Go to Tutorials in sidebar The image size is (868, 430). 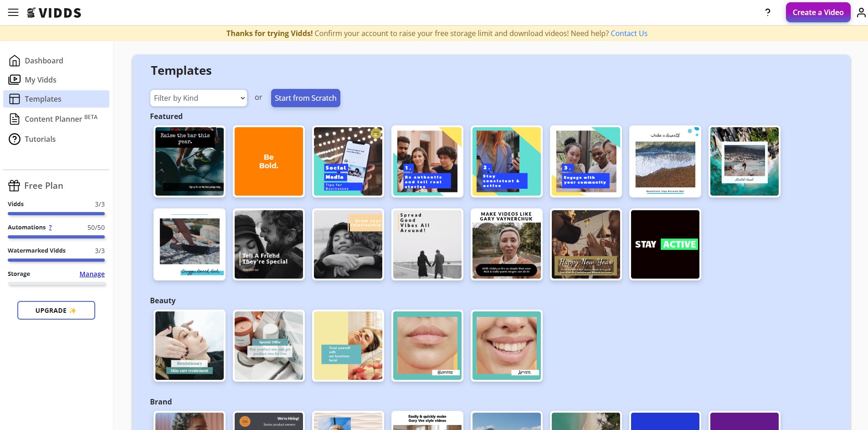(40, 139)
